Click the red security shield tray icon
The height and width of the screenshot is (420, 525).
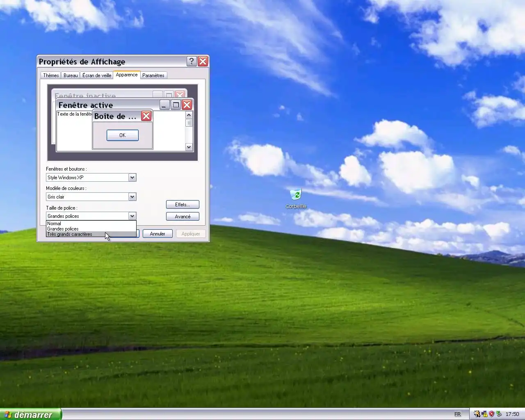491,414
